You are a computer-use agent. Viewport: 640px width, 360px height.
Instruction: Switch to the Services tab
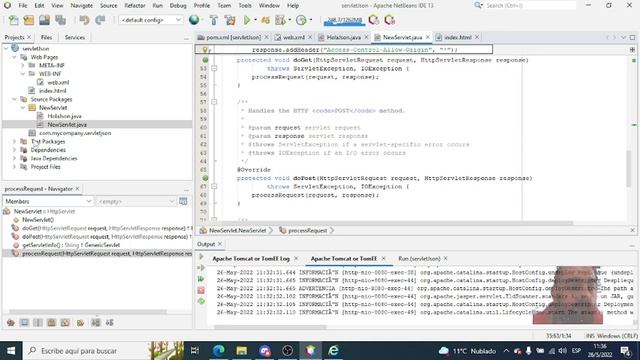(75, 37)
